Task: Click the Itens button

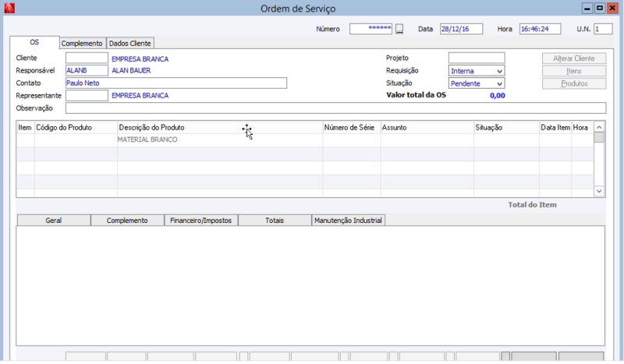Action: point(573,71)
